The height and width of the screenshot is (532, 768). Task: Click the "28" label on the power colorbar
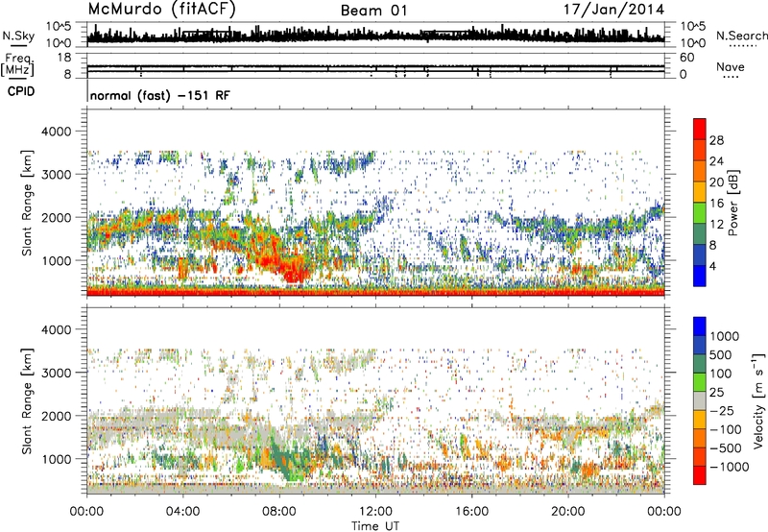point(716,140)
